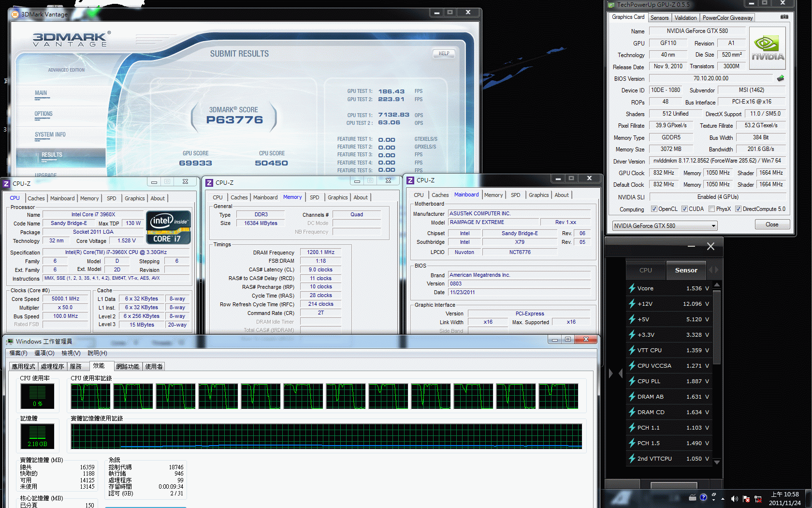Open the Caches tab in the CPU-Z Memory window

click(239, 197)
